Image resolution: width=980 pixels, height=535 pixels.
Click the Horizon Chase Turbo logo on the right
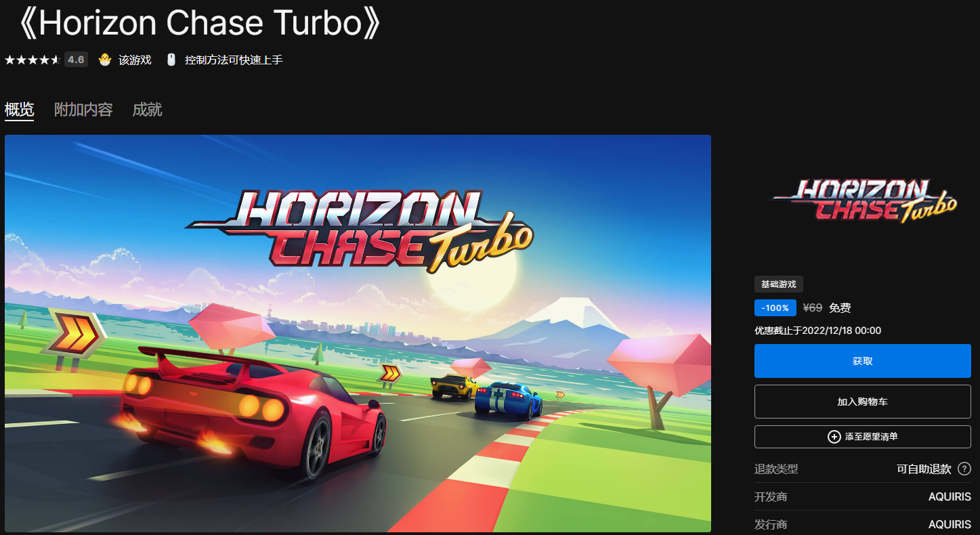(863, 201)
